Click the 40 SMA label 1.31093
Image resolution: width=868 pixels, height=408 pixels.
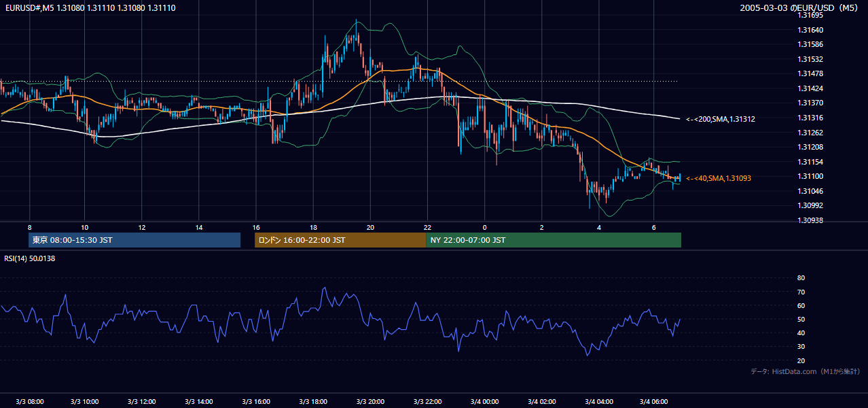point(719,178)
